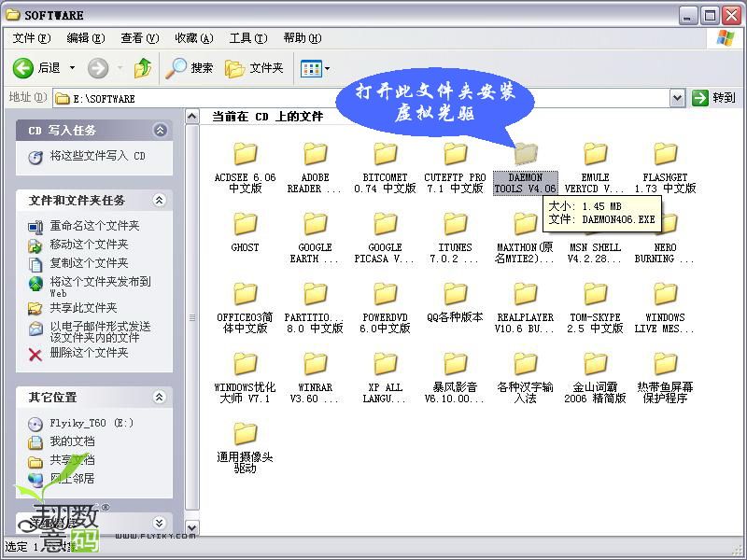This screenshot has width=747, height=560.
Task: Select the OFFICE03简体中文版 folder
Action: (246, 308)
